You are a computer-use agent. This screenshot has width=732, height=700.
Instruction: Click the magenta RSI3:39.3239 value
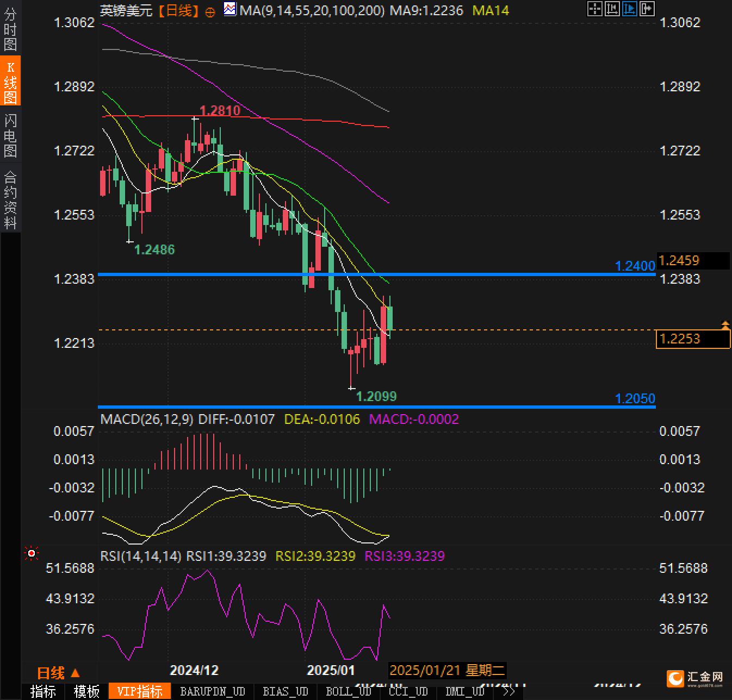click(405, 556)
